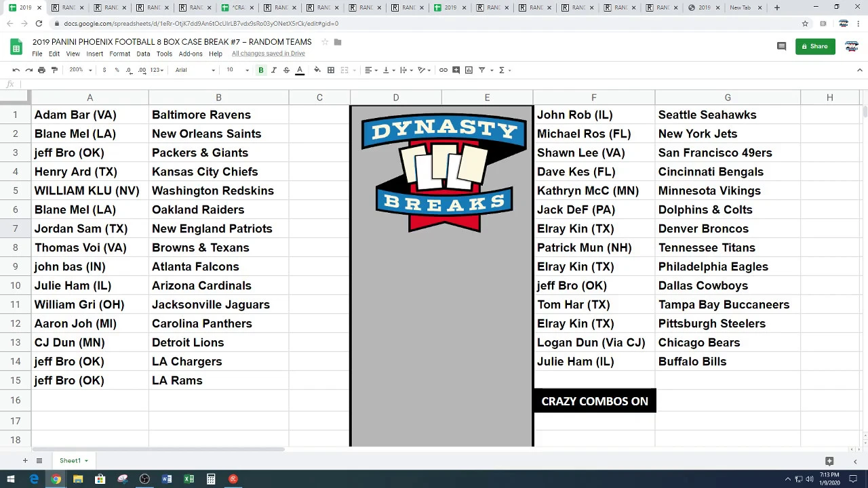
Task: Click the browser address bar
Action: click(427, 23)
